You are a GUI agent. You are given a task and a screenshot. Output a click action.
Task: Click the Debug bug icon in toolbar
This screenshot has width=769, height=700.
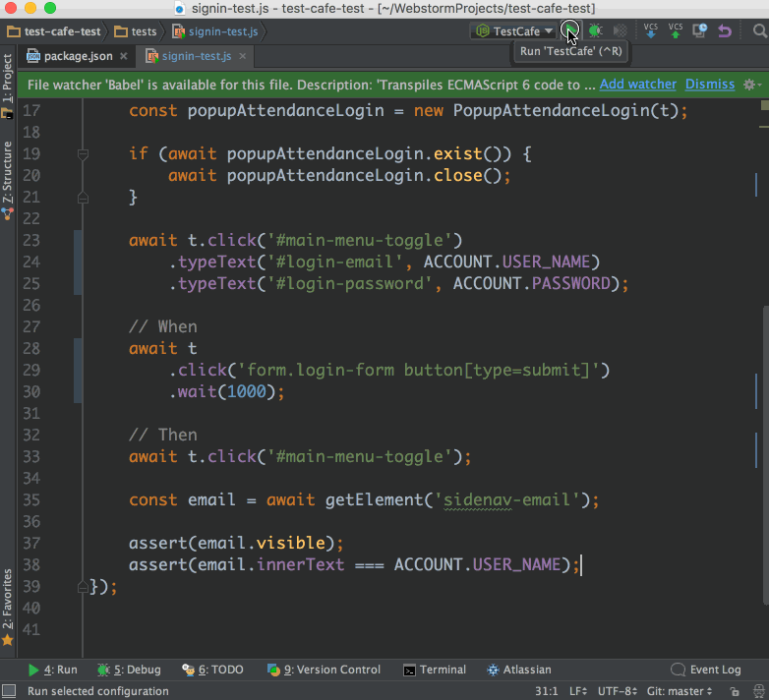(x=596, y=31)
